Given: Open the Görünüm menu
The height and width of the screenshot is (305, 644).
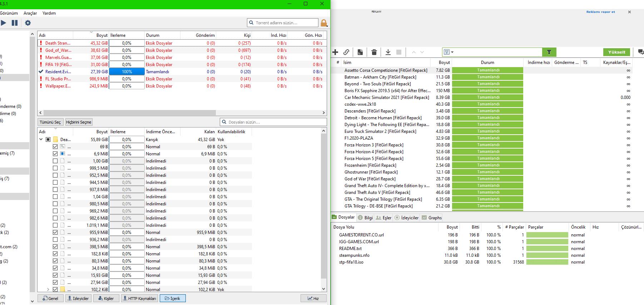Looking at the screenshot, I should pos(9,13).
